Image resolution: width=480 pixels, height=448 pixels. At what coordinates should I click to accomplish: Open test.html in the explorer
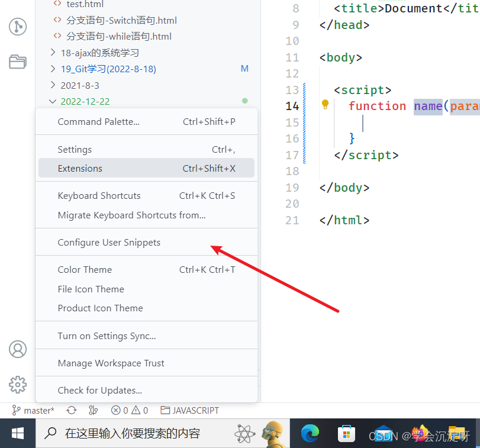click(x=85, y=4)
